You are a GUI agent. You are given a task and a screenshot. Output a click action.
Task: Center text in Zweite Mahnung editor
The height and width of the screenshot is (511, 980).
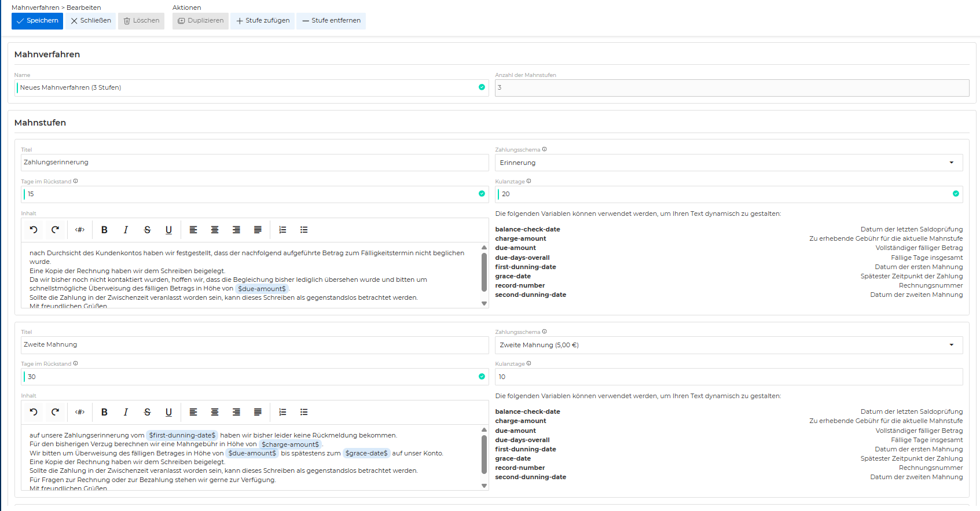click(x=215, y=412)
